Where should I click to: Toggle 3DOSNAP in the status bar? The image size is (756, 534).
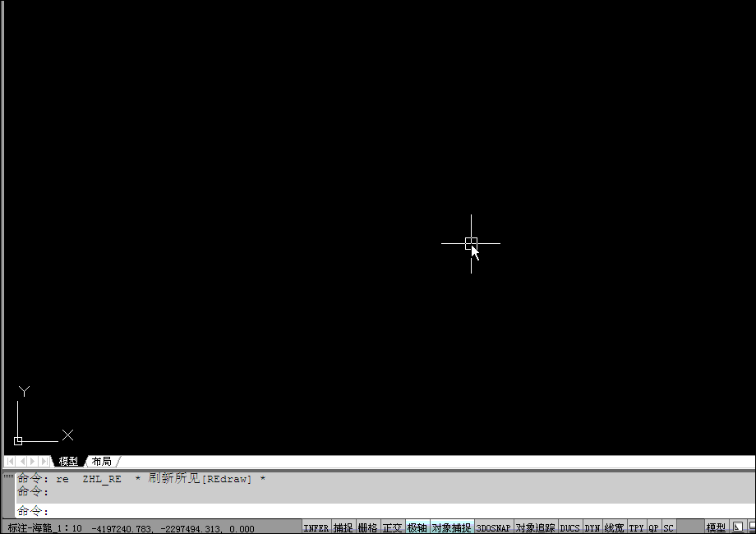(493, 527)
